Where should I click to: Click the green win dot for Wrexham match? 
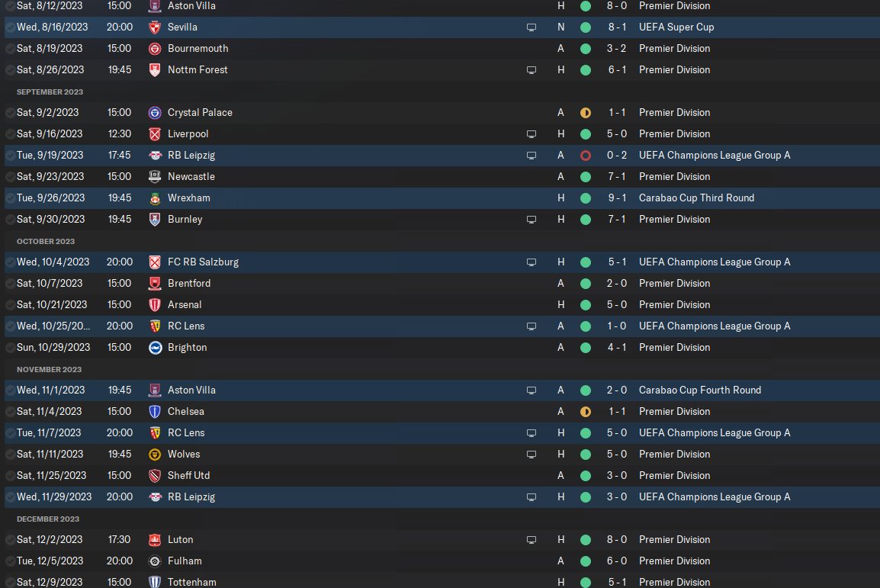coord(586,198)
